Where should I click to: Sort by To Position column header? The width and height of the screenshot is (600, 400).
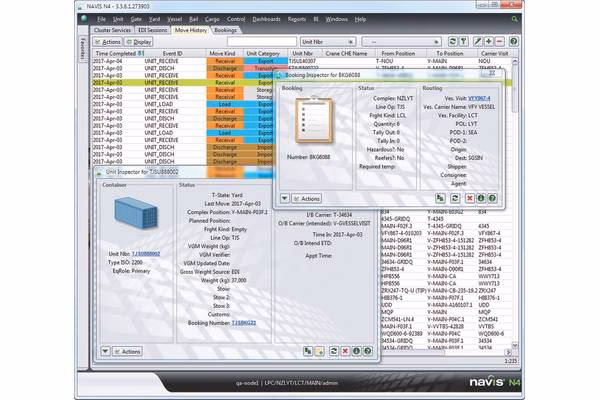(x=450, y=54)
